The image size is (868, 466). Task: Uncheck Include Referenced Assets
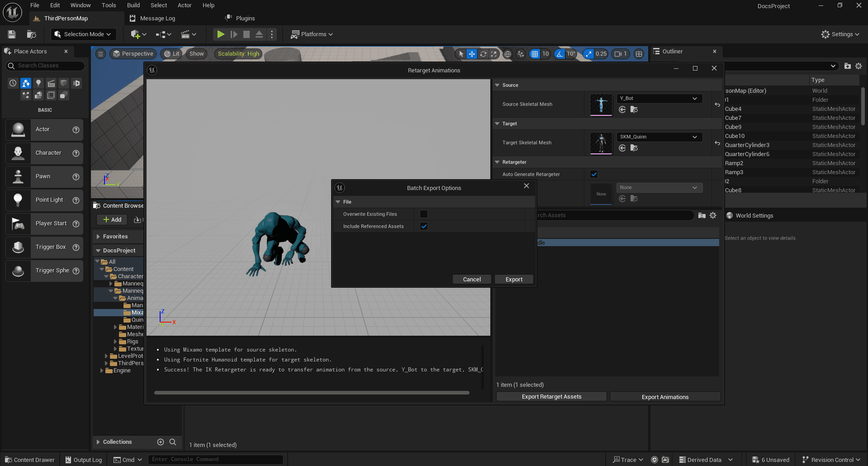(424, 226)
